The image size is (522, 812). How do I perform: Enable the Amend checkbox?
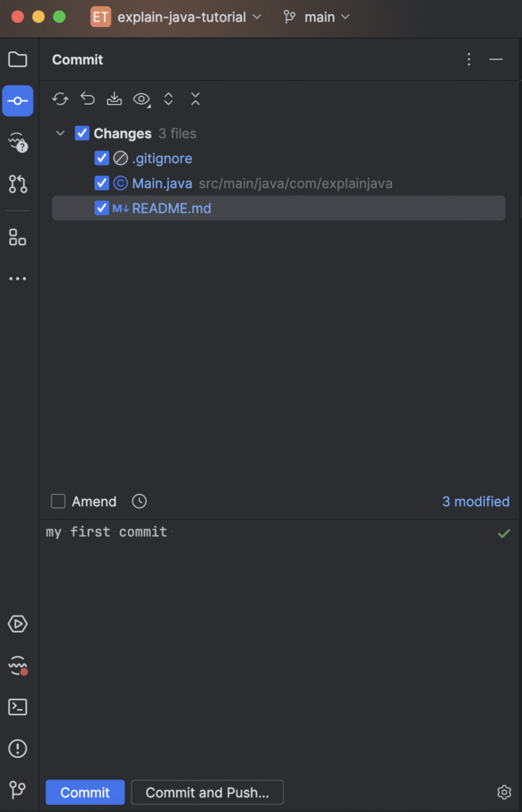pos(58,501)
